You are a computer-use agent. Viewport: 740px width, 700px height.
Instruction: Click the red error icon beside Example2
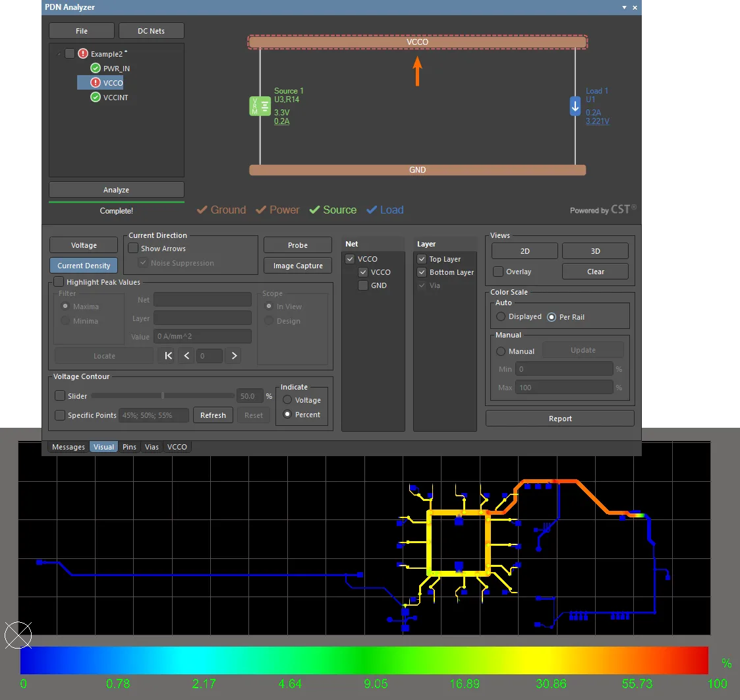coord(83,53)
